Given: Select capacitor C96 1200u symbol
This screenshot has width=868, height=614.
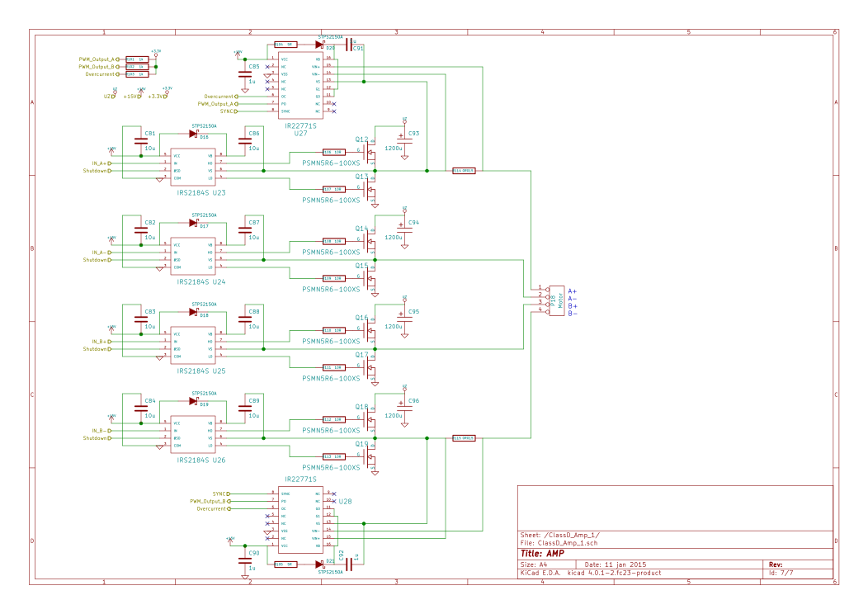Looking at the screenshot, I should pos(404,408).
